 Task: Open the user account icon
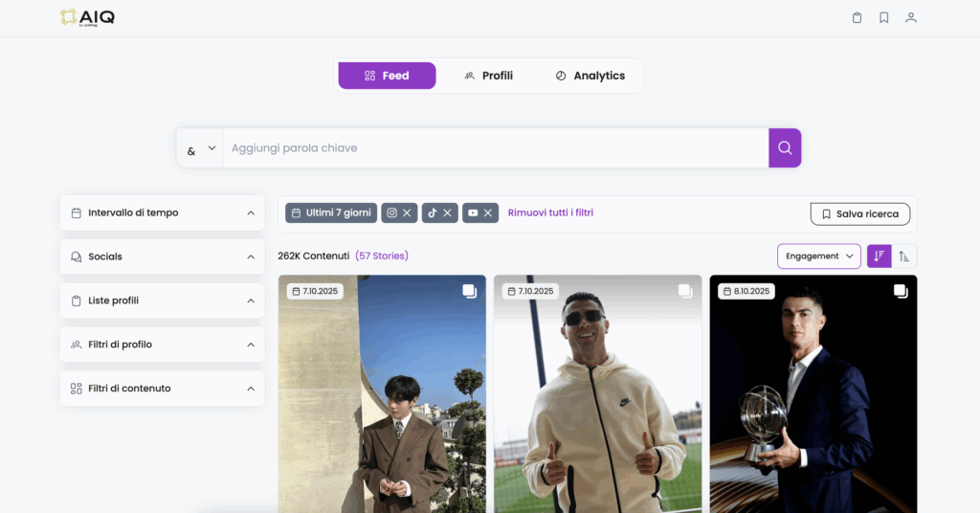tap(910, 17)
